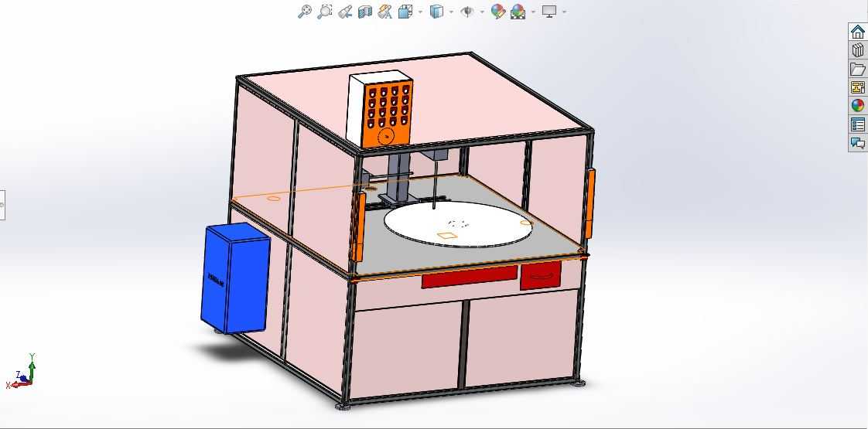Toggle Hide/Show Items eye icon
Screen dimensions: 868x429
tap(467, 12)
